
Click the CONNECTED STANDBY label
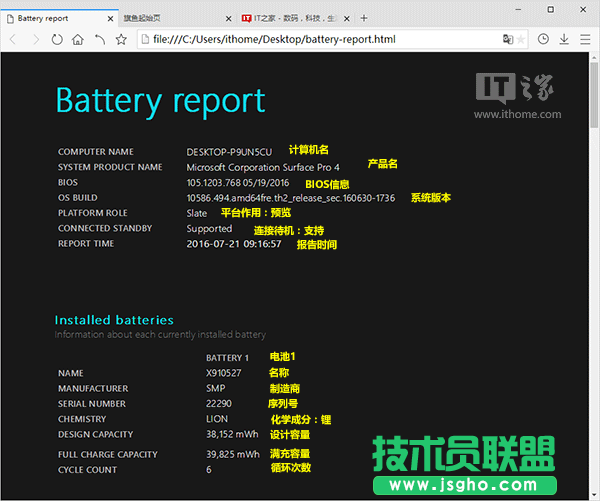pyautogui.click(x=105, y=228)
